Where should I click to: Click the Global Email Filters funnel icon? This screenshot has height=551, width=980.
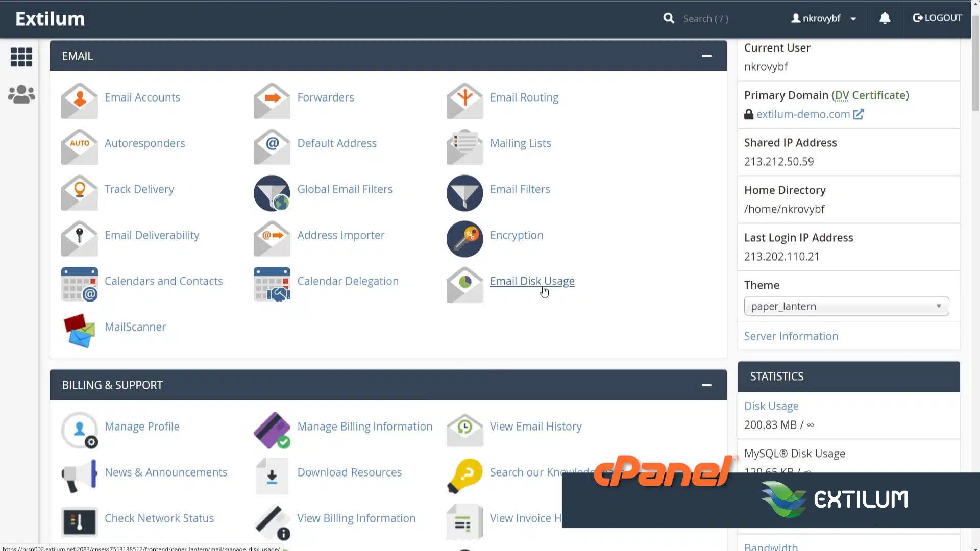pos(272,192)
